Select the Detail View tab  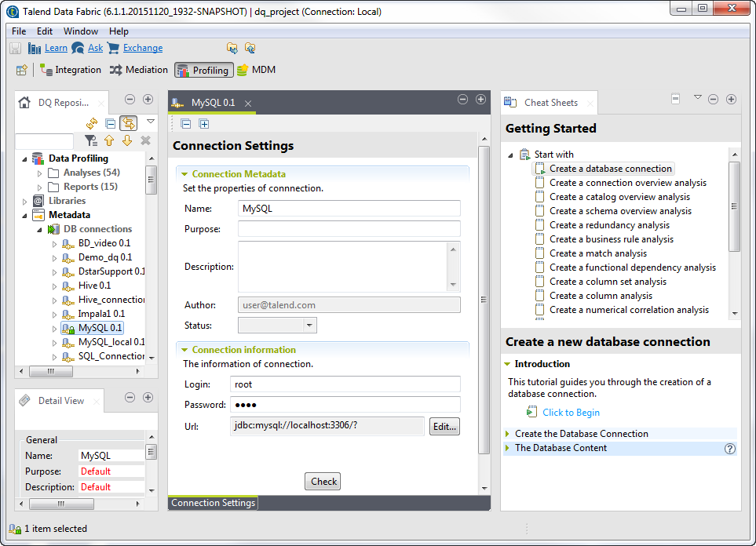point(60,401)
